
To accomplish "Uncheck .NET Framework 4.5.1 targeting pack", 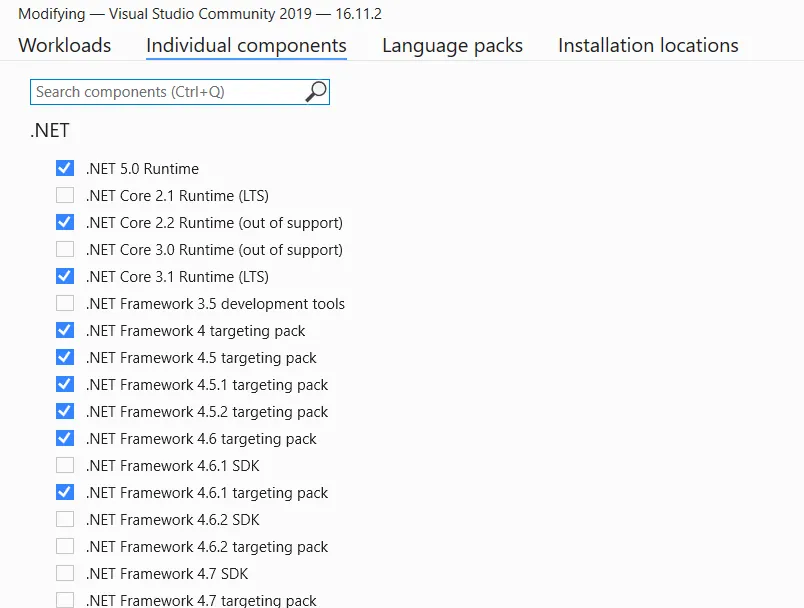I will tap(65, 384).
